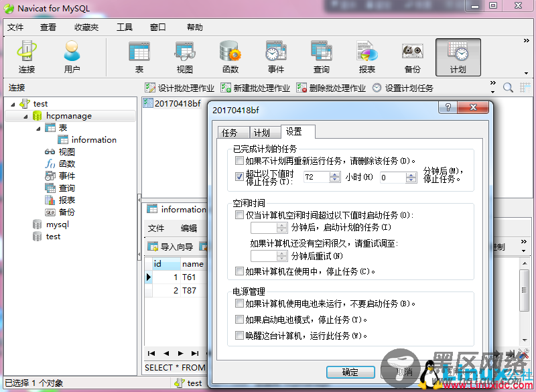Select 函数 node in hcpmanage tree
This screenshot has height=392, width=536.
(60, 164)
